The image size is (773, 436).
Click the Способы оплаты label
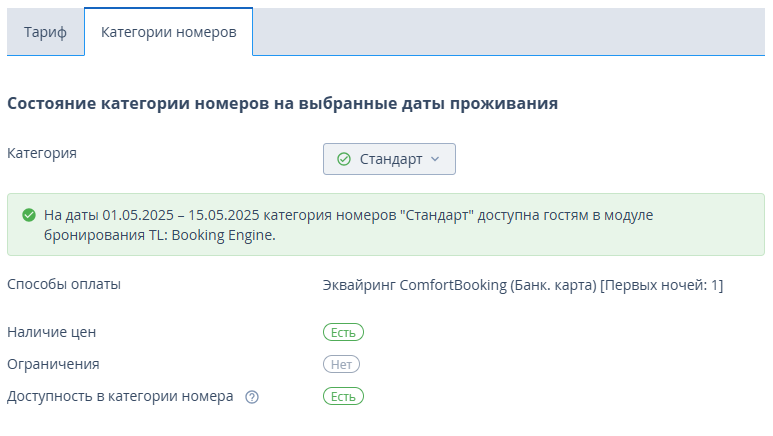pyautogui.click(x=64, y=284)
